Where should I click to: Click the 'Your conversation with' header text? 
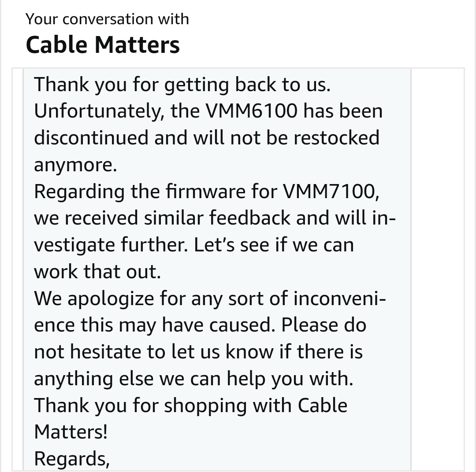[107, 19]
